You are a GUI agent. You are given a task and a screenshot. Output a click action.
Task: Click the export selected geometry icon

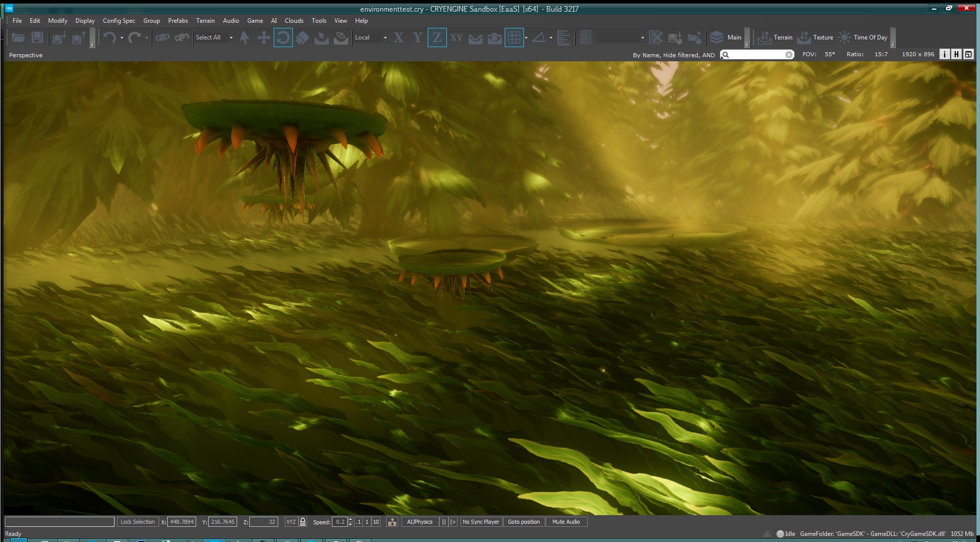tap(59, 37)
